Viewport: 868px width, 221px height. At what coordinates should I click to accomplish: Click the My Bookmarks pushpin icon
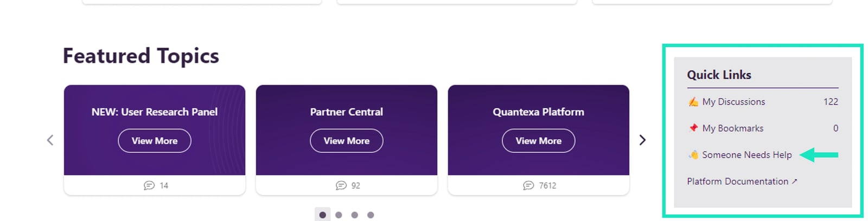pos(693,128)
